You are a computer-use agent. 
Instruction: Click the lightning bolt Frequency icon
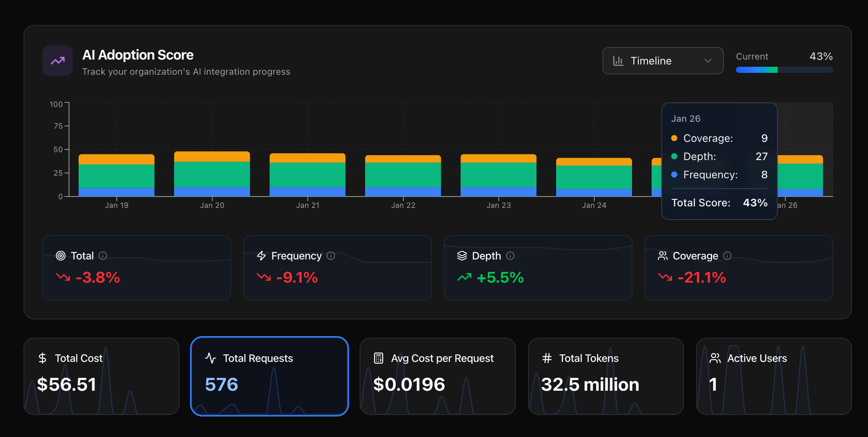[x=261, y=256]
